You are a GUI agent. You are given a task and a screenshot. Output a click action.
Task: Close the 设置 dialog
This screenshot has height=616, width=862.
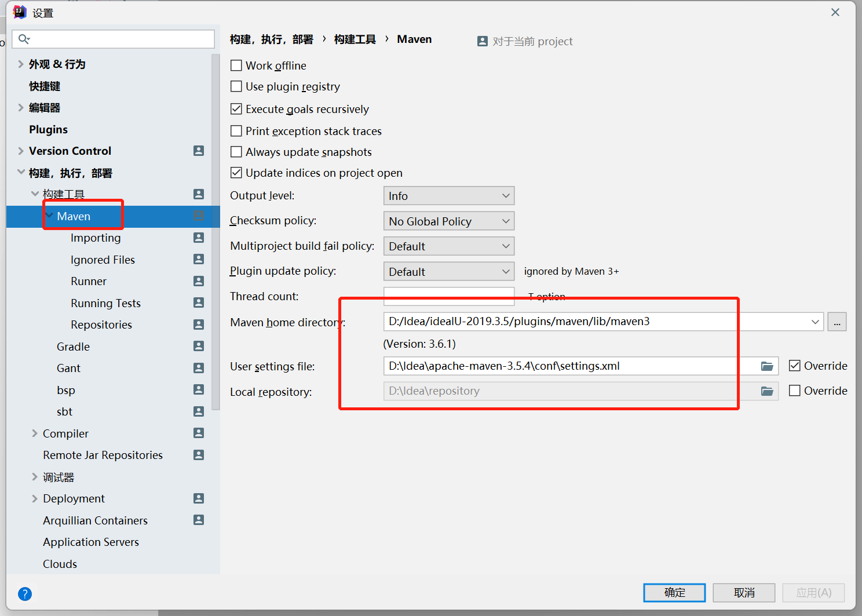tap(835, 12)
